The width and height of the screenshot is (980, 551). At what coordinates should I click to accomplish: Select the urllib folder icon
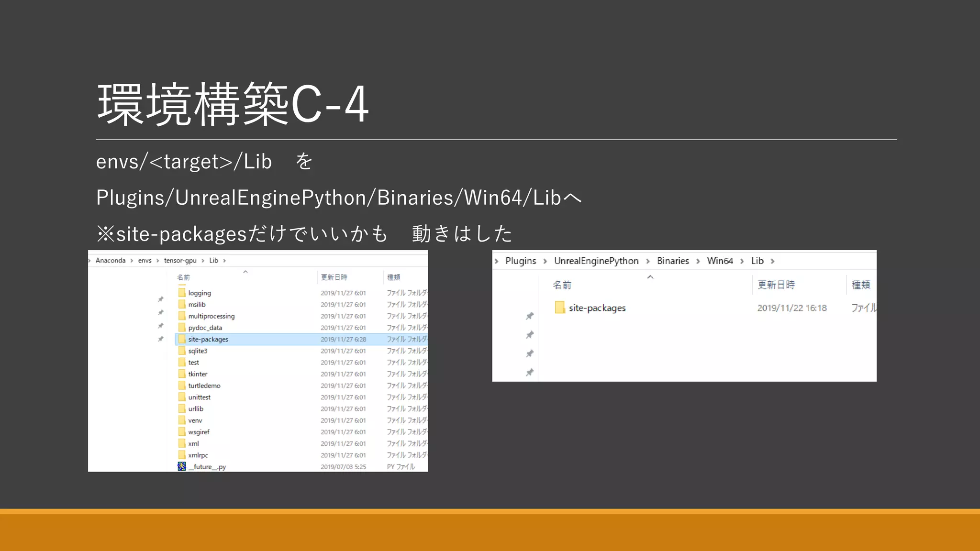point(182,408)
